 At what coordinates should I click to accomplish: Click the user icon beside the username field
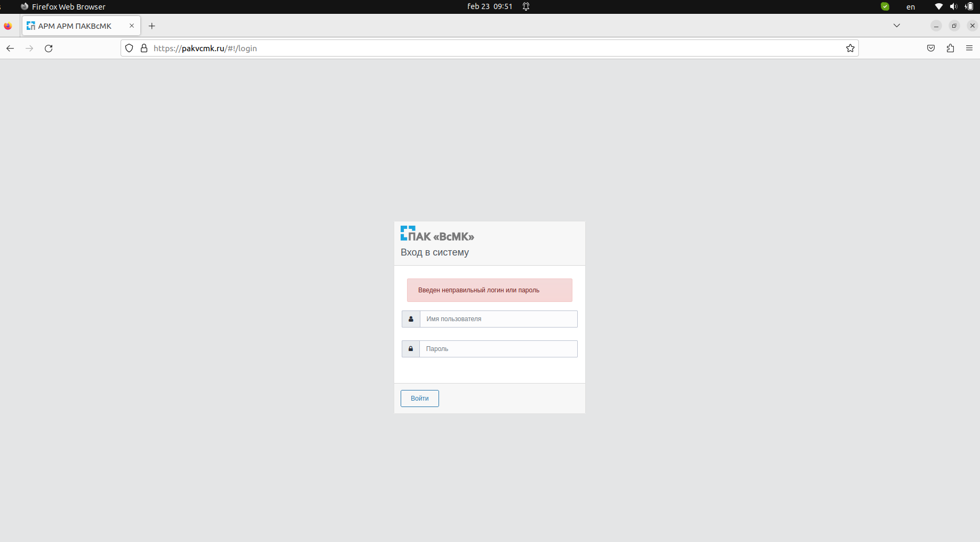pyautogui.click(x=410, y=319)
